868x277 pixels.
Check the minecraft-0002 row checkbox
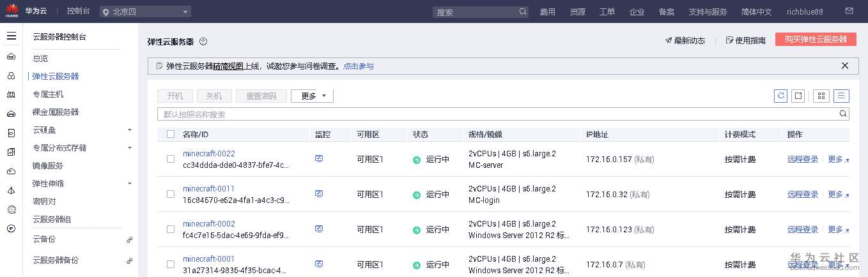(x=171, y=229)
